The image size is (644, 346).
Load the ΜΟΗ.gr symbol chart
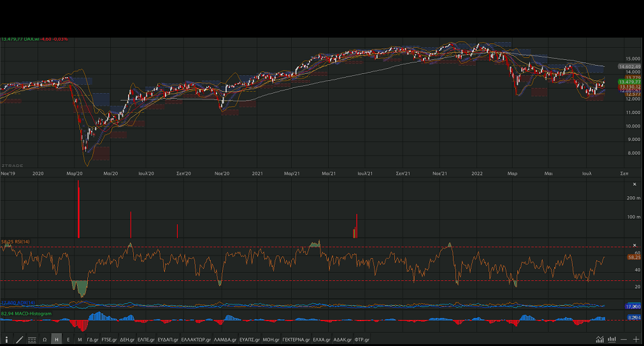pyautogui.click(x=271, y=340)
